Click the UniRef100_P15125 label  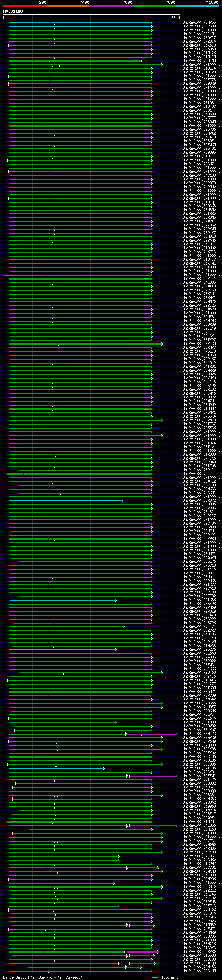(x=199, y=57)
